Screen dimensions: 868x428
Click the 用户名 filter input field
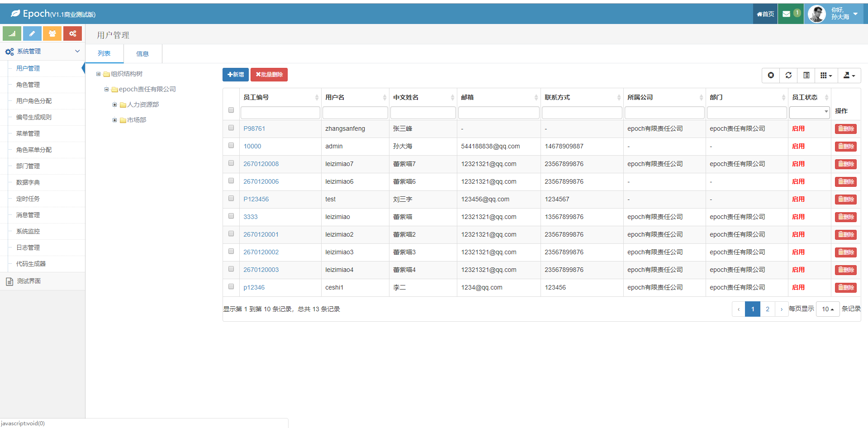(355, 112)
